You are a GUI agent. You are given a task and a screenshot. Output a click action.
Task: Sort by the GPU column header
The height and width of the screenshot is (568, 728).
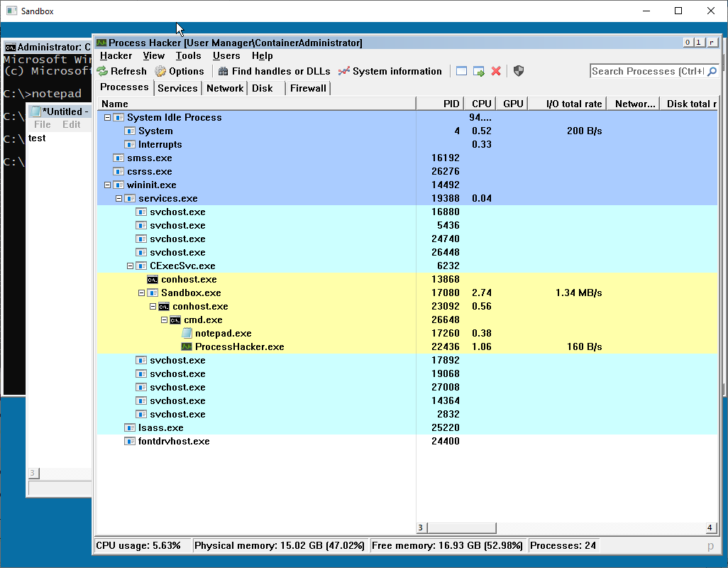(512, 104)
